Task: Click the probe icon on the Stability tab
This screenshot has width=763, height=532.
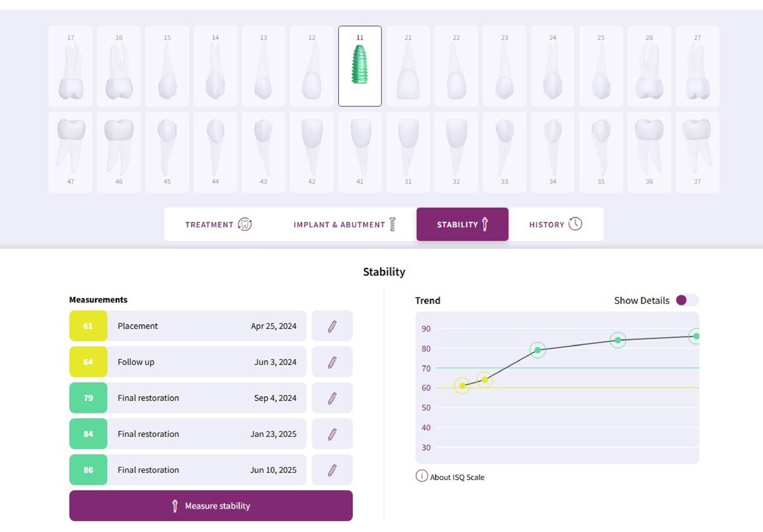Action: click(x=483, y=224)
